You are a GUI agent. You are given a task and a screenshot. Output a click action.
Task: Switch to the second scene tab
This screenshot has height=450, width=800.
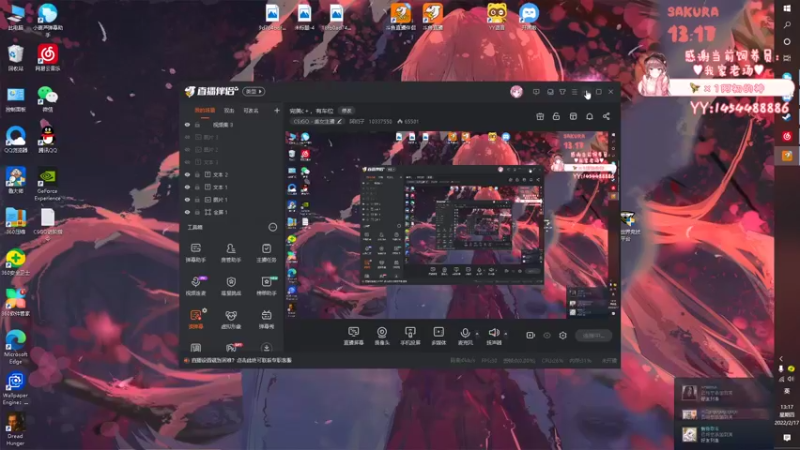[229, 110]
